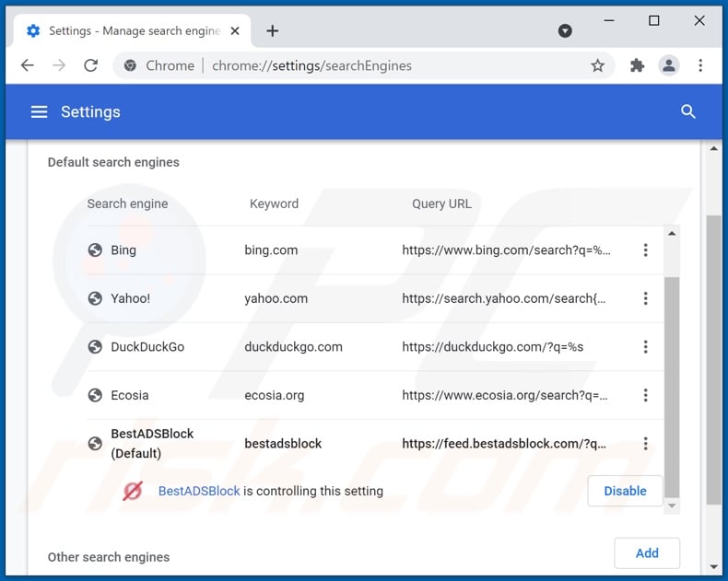Select the Settings - Manage search engines tab
728x581 pixels.
point(133,31)
